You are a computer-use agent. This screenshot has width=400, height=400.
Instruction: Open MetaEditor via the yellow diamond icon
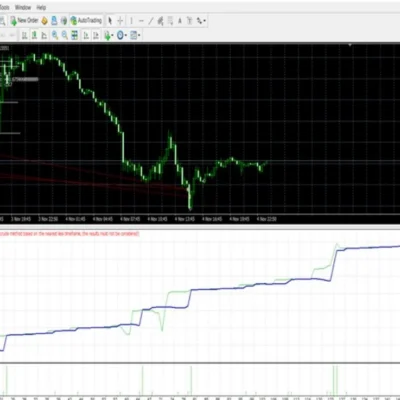[44, 21]
